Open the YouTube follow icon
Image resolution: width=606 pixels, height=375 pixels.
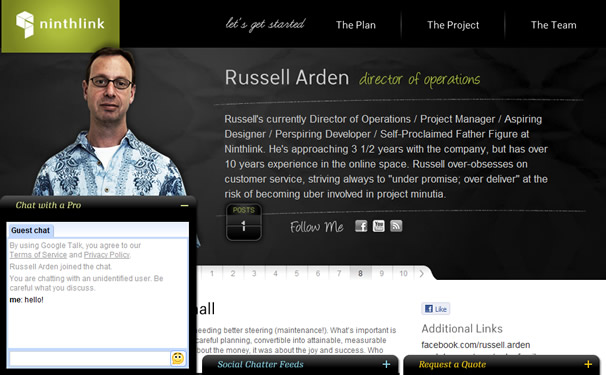(378, 226)
